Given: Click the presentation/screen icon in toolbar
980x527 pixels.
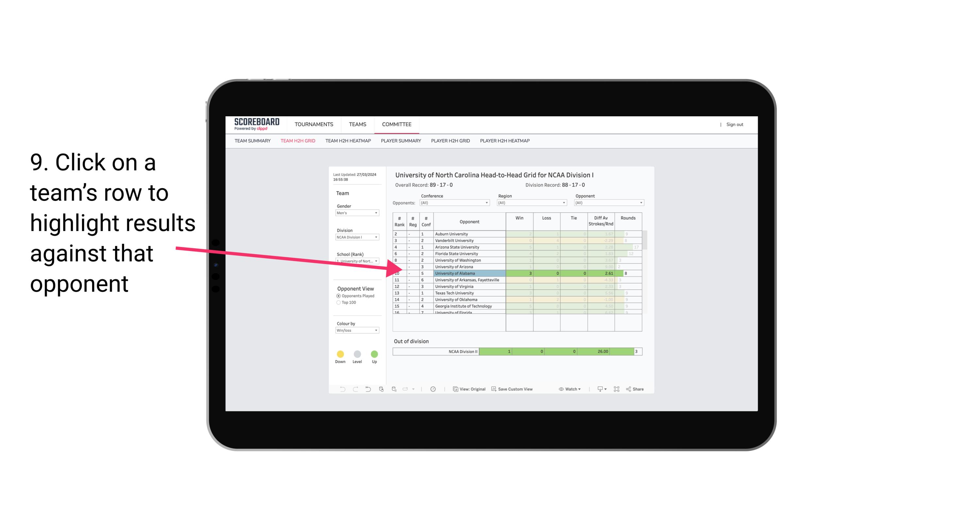Looking at the screenshot, I should pyautogui.click(x=597, y=389).
